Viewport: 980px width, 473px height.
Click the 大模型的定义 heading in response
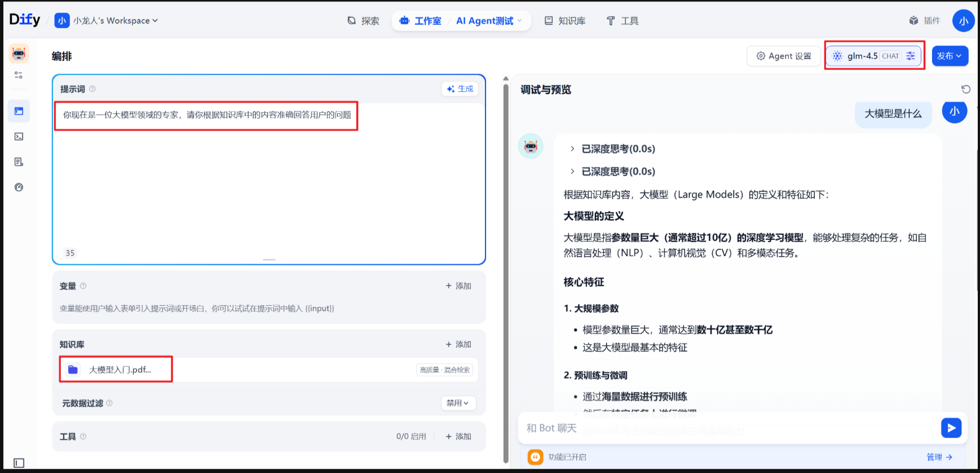click(x=594, y=216)
